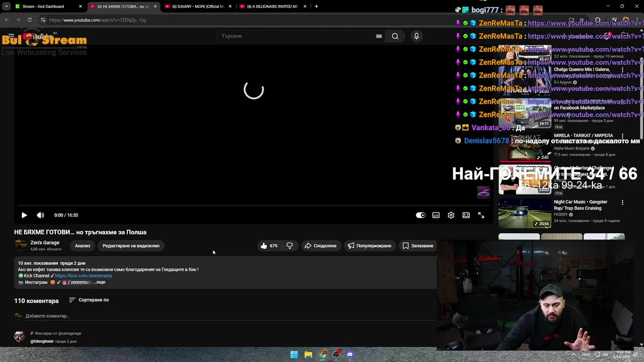Image resolution: width=644 pixels, height=362 pixels.
Task: Open @tdengineer commenter profile
Action: point(42,341)
